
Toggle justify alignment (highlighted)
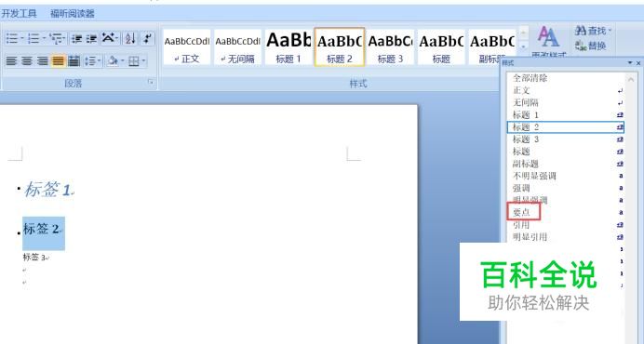59,61
